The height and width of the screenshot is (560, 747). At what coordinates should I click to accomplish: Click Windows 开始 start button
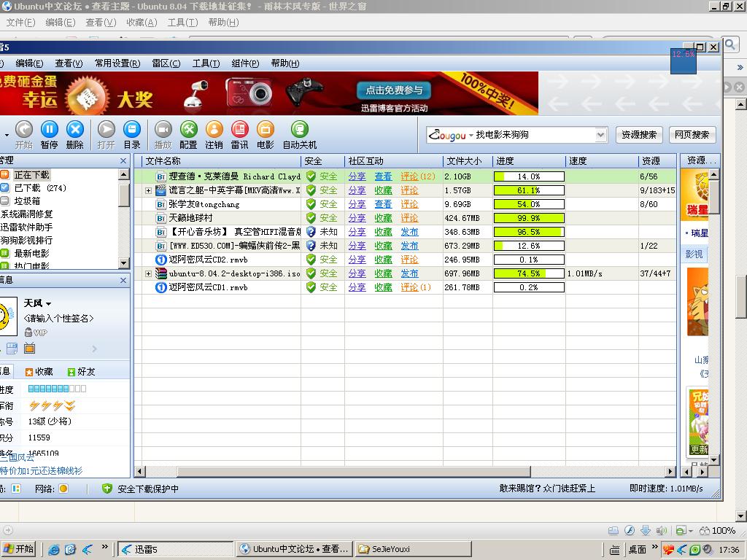(19, 549)
